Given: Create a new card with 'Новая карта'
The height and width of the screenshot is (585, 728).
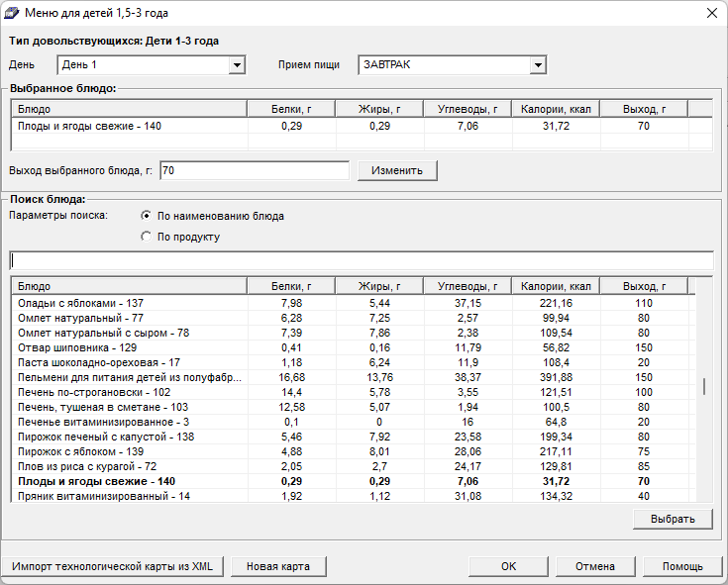Looking at the screenshot, I should pos(278,567).
